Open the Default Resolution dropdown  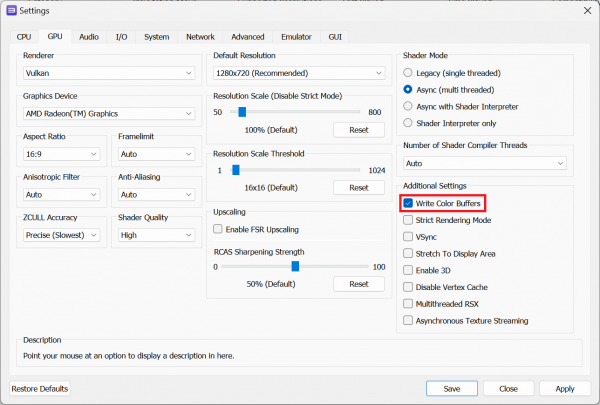point(299,73)
